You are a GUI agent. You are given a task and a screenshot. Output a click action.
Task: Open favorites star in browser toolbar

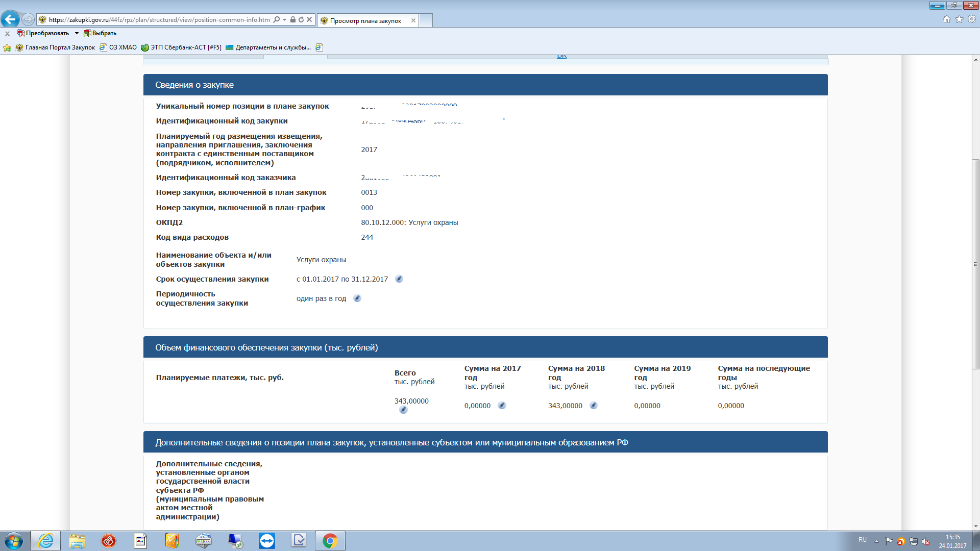pyautogui.click(x=959, y=19)
